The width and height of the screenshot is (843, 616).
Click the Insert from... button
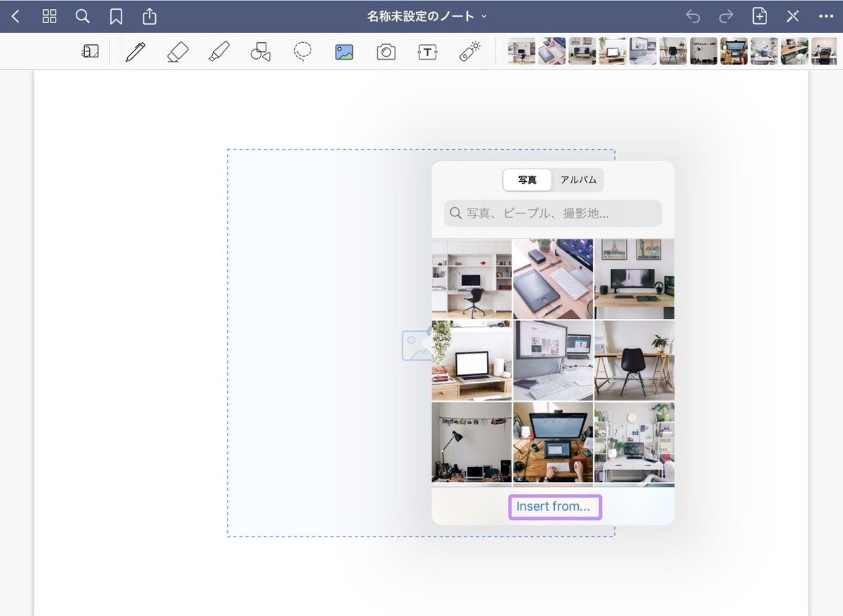pyautogui.click(x=554, y=506)
